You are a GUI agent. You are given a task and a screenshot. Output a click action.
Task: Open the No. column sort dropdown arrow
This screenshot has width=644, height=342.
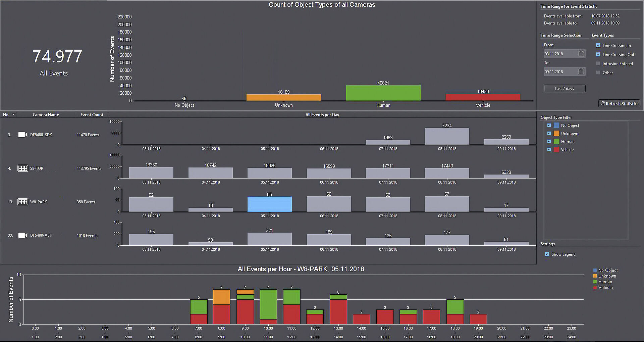tap(14, 115)
